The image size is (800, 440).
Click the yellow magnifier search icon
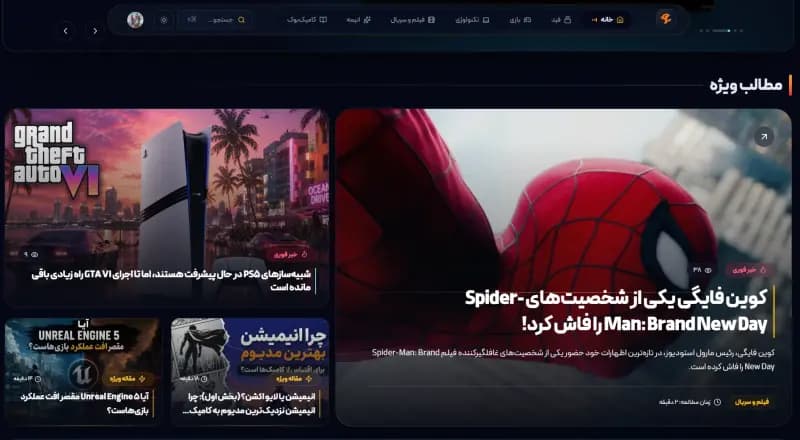[x=241, y=20]
